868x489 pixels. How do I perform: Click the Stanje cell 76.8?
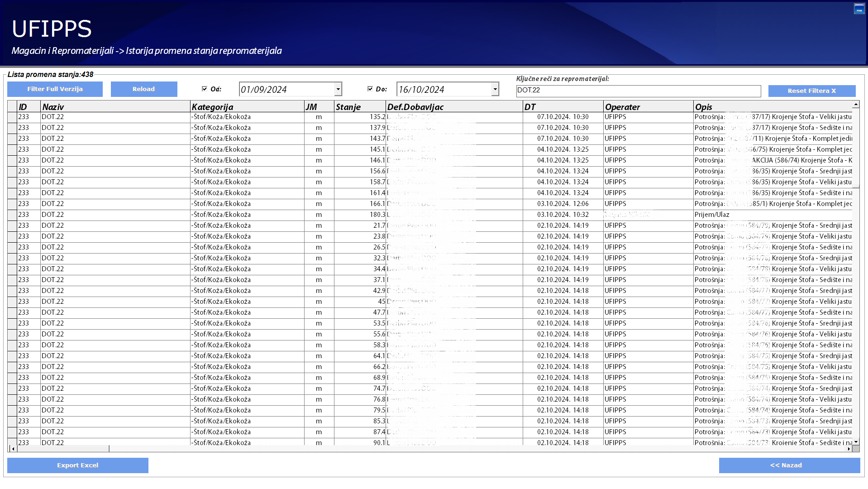360,399
